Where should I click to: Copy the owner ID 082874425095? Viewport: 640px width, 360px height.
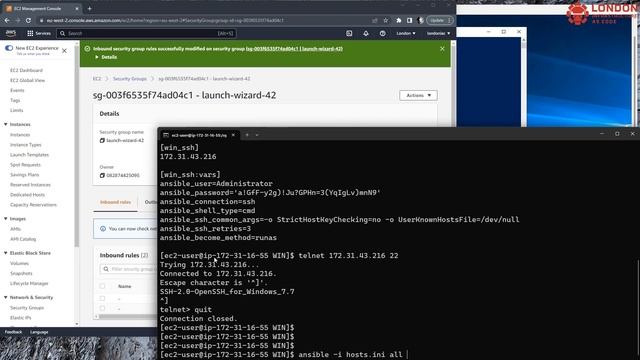point(102,176)
